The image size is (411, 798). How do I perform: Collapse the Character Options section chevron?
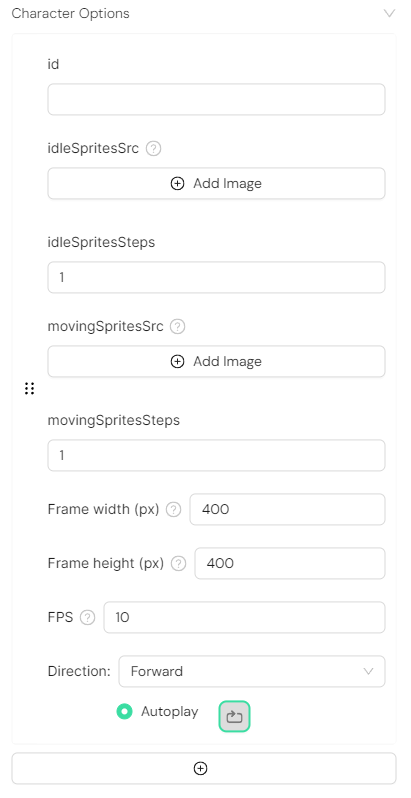pyautogui.click(x=389, y=13)
